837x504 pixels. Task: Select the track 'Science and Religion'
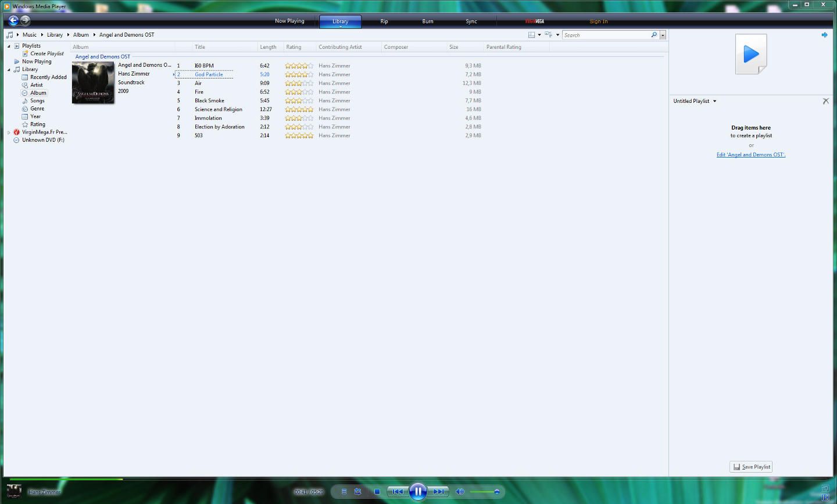tap(219, 109)
